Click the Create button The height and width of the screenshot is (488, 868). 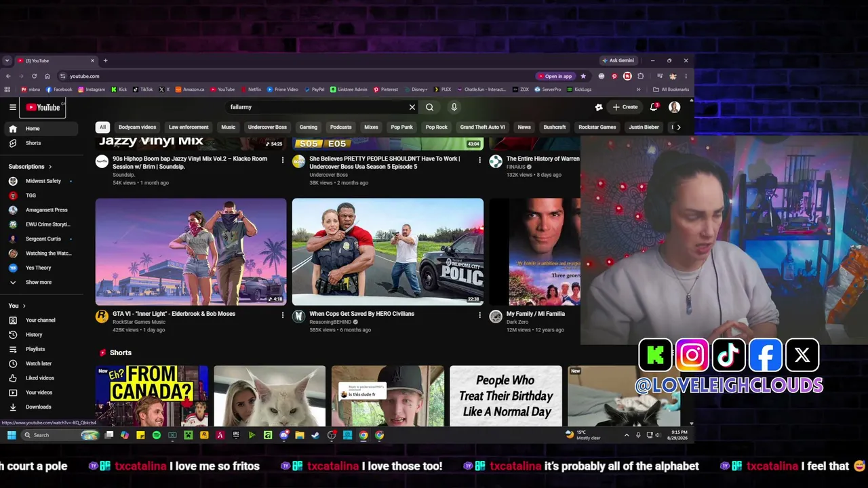pyautogui.click(x=625, y=107)
